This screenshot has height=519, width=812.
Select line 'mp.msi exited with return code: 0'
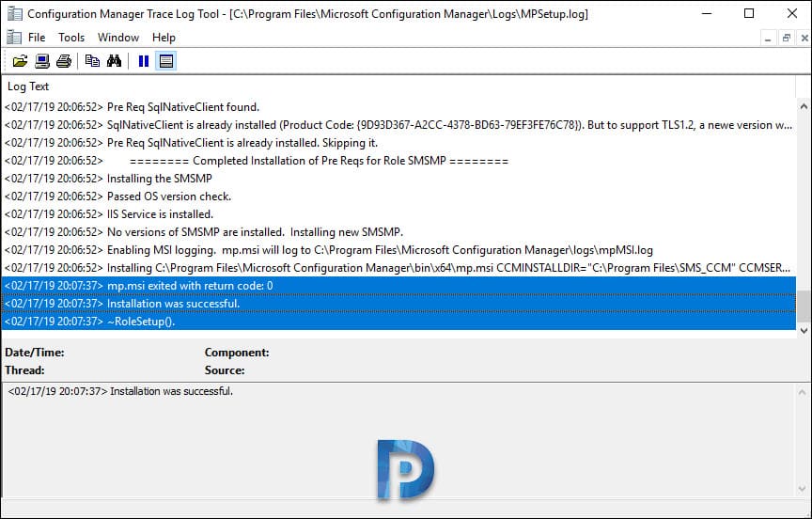[x=398, y=286]
